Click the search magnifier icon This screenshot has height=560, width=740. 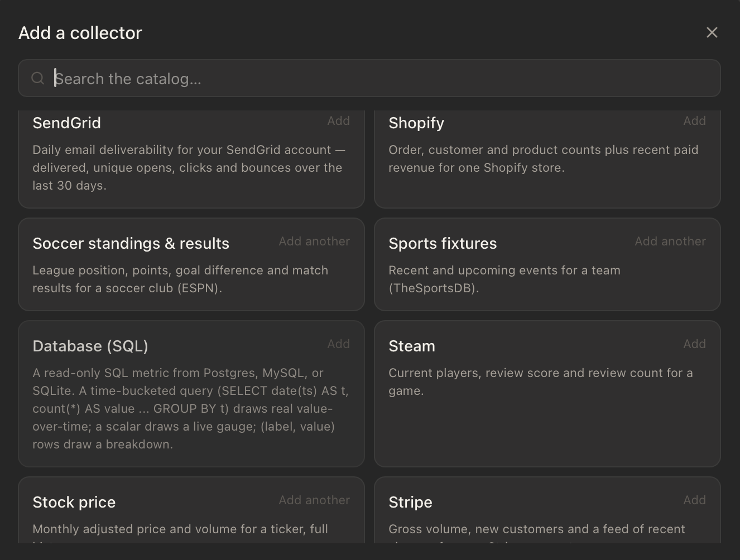point(37,78)
